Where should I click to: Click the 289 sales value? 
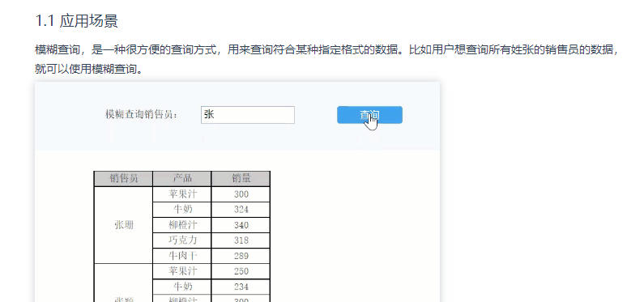click(x=241, y=256)
